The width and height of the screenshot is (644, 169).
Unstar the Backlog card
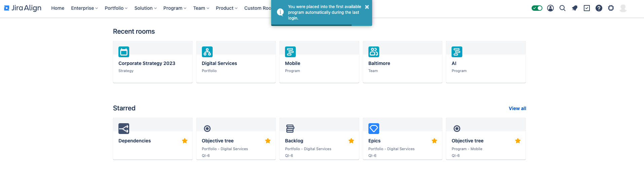pos(351,141)
